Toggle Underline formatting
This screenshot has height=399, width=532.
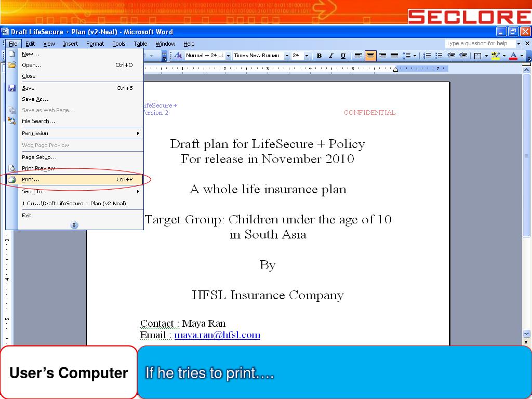[x=343, y=56]
